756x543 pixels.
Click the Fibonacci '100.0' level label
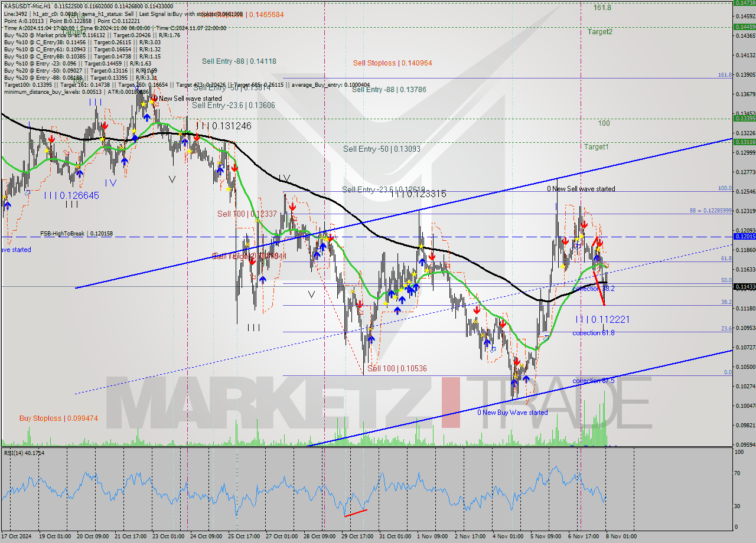click(x=725, y=188)
